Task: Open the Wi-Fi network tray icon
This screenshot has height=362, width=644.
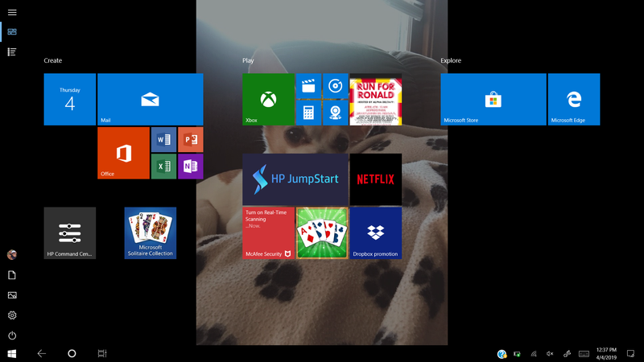Action: pyautogui.click(x=534, y=354)
